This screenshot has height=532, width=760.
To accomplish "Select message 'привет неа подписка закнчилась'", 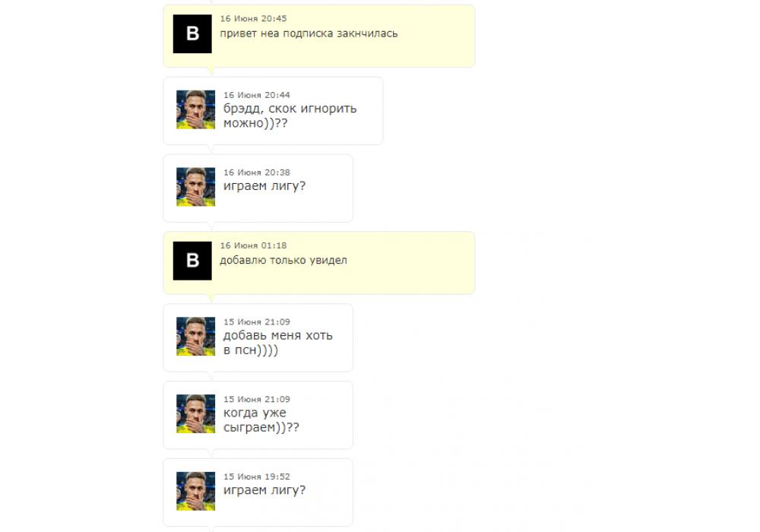I will tap(309, 34).
